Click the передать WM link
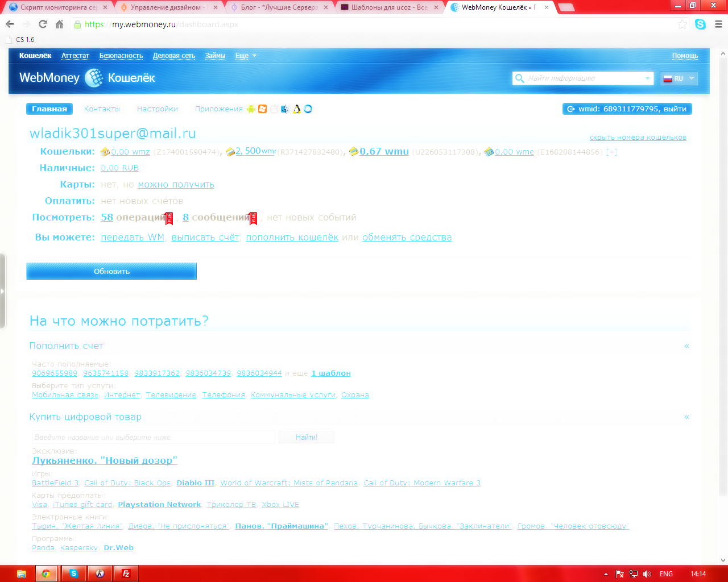The width and height of the screenshot is (728, 582). [x=133, y=238]
